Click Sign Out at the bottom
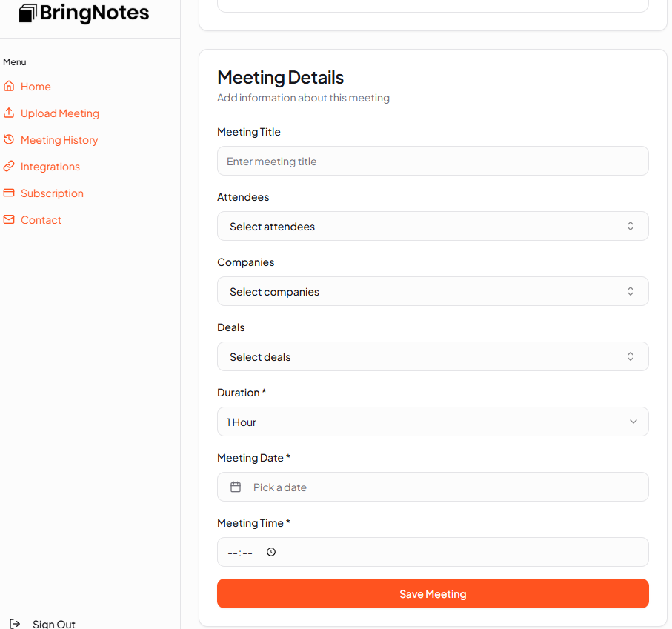 point(53,623)
